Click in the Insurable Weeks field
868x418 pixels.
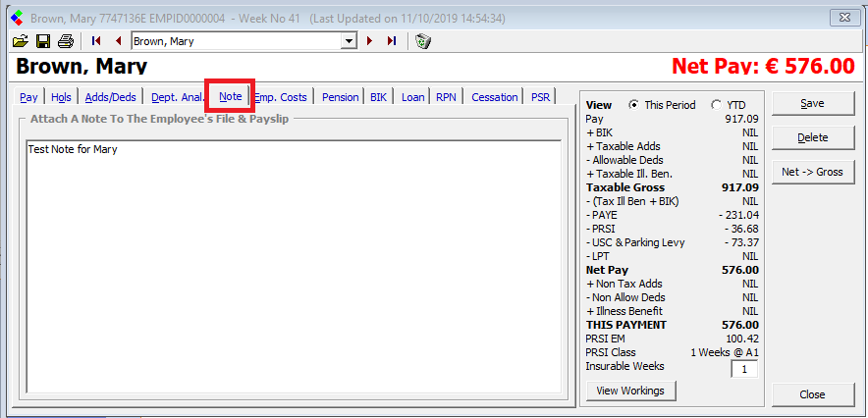743,370
